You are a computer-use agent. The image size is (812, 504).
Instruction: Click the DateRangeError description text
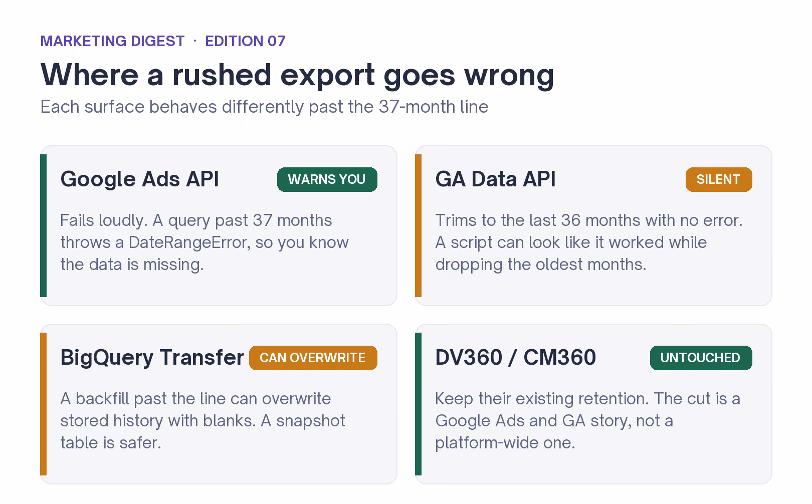(x=205, y=242)
